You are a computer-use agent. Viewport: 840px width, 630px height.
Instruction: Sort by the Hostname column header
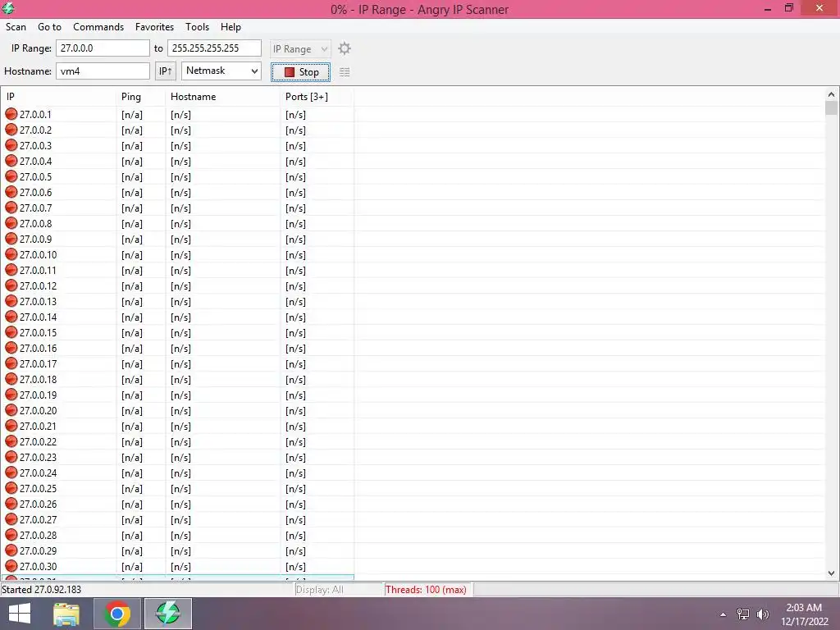(x=223, y=97)
